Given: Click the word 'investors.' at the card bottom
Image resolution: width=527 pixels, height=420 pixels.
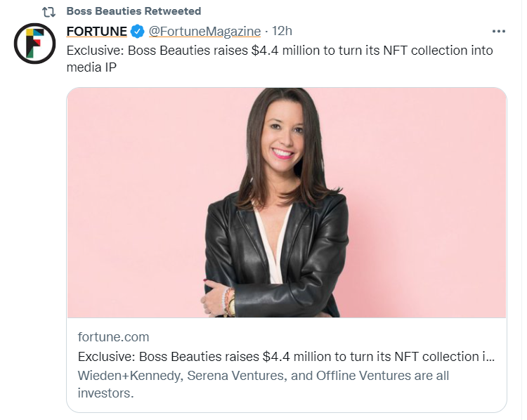Looking at the screenshot, I should [105, 393].
